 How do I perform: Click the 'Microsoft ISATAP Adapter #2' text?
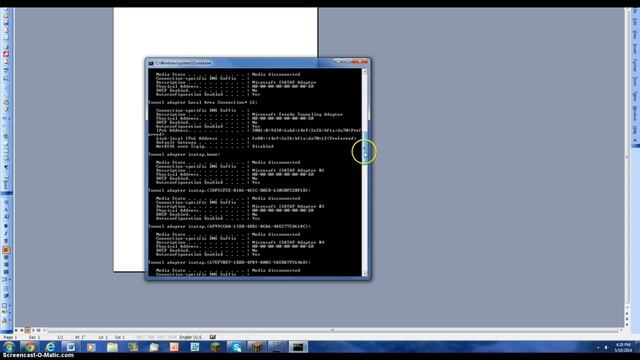(x=288, y=170)
